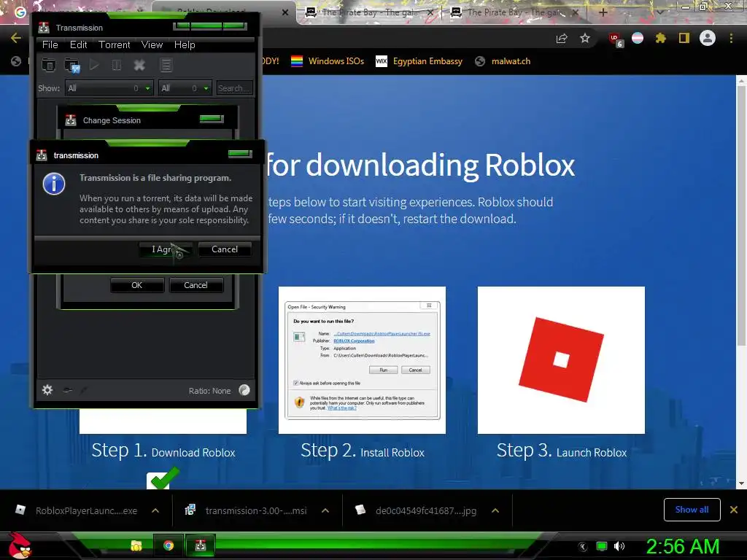Click the volume speaker tray icon
747x560 pixels.
pos(619,546)
